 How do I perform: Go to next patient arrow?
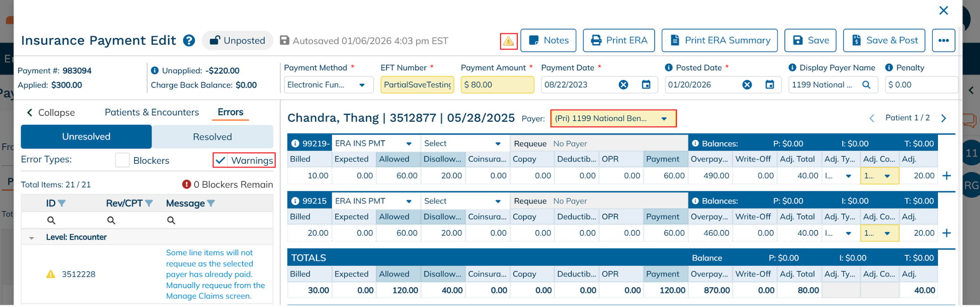[943, 118]
